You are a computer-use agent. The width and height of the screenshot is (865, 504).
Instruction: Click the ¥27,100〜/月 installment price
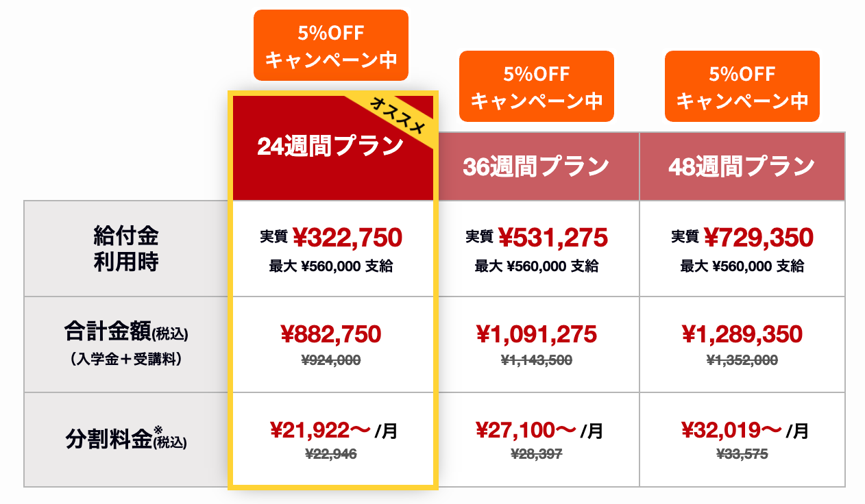click(539, 430)
